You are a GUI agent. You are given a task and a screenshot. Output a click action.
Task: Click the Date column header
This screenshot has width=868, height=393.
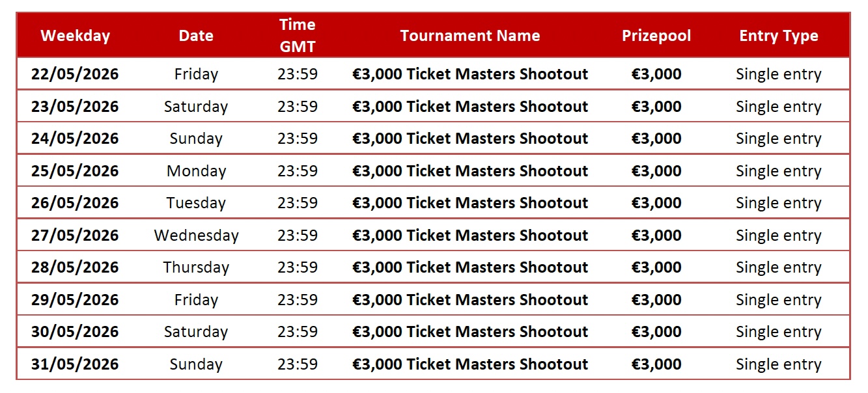pos(196,36)
